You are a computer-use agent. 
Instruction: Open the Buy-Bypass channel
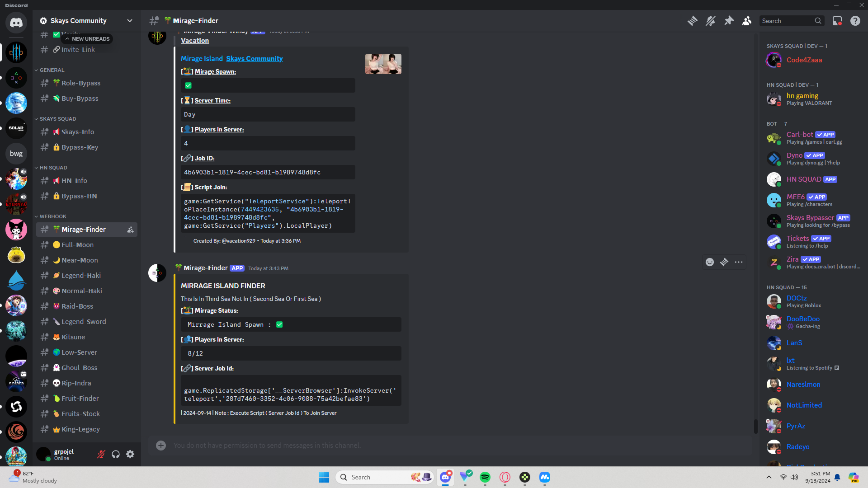coord(87,99)
